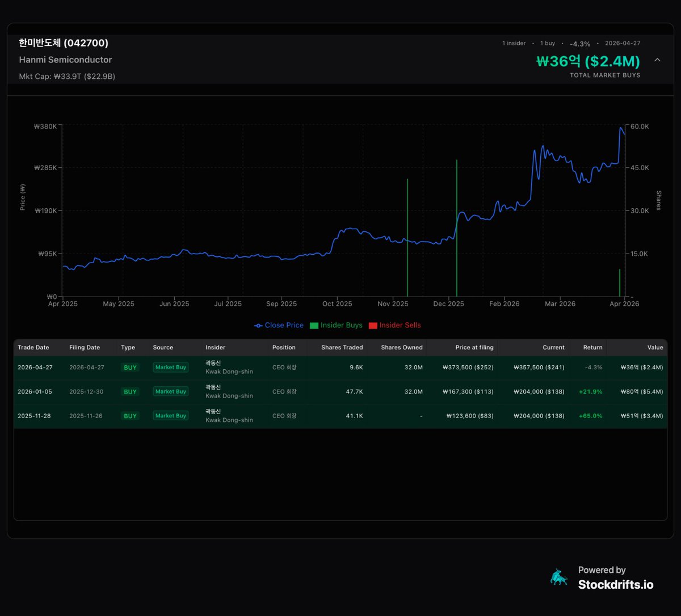Click price ₩373,500 ($252)
Screen dimensions: 681x616
[468, 368]
